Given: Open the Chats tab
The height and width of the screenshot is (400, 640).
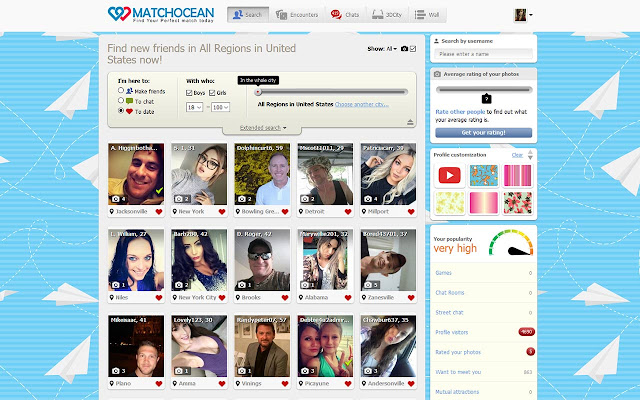Looking at the screenshot, I should coord(345,15).
